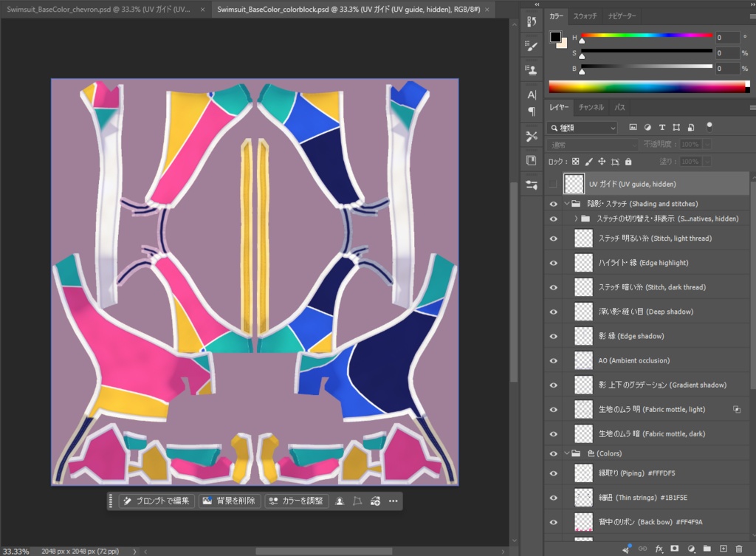Add a layer mask icon
756x556 pixels.
pyautogui.click(x=675, y=549)
